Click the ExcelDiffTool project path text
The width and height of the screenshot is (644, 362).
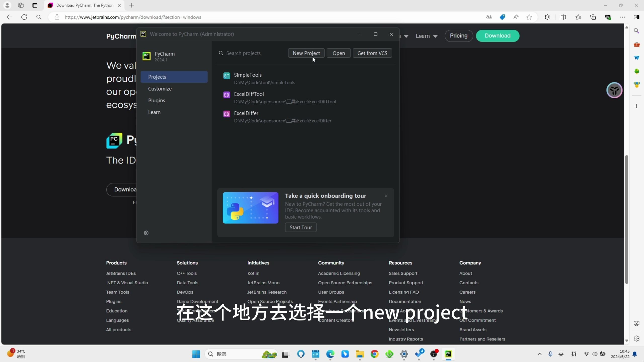tap(285, 101)
